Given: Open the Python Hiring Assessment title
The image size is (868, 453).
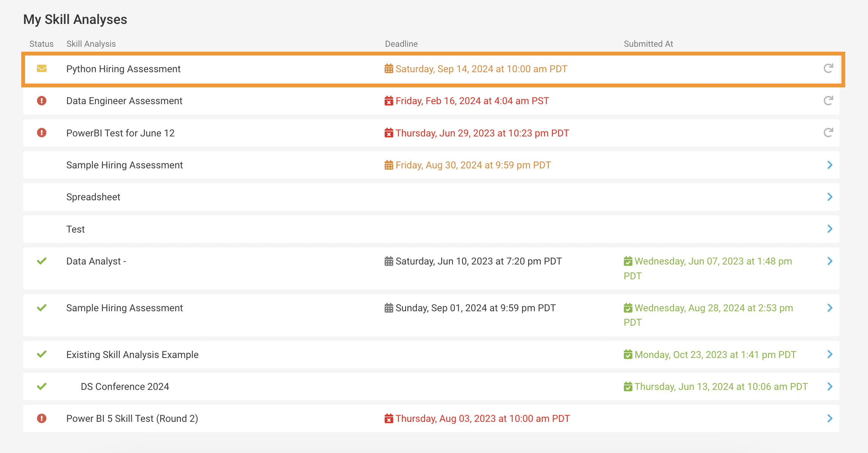Looking at the screenshot, I should 123,69.
